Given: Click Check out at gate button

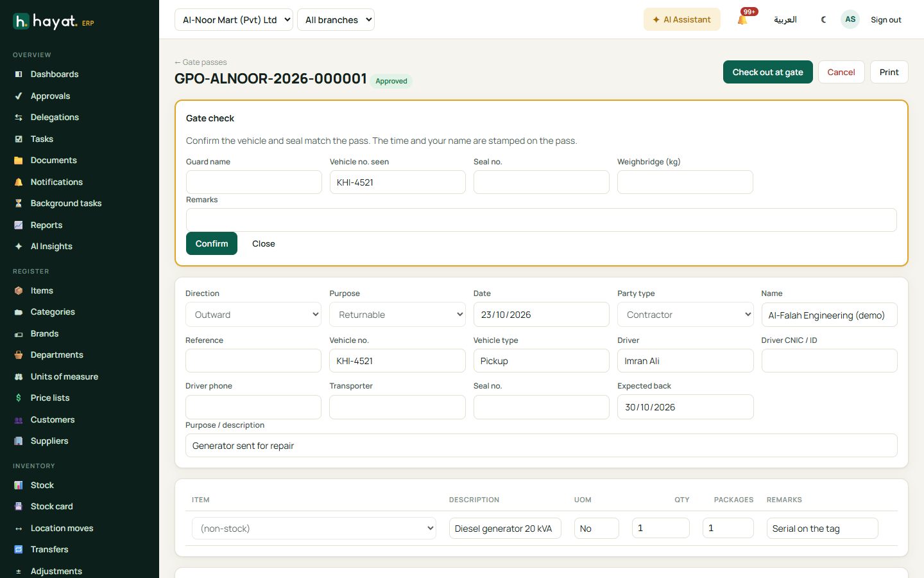Looking at the screenshot, I should point(768,72).
